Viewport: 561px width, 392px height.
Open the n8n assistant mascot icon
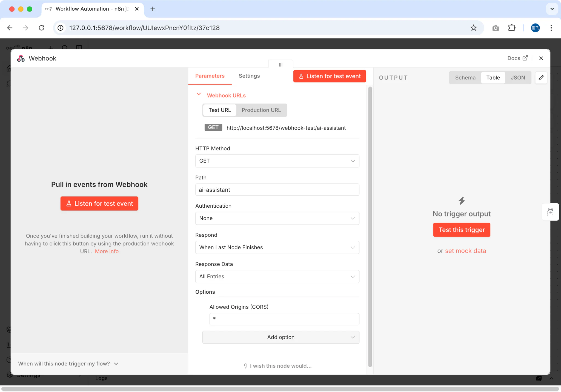[x=550, y=212]
